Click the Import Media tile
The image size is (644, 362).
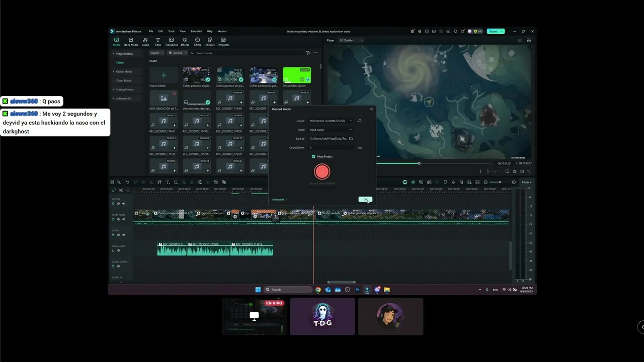pyautogui.click(x=164, y=75)
